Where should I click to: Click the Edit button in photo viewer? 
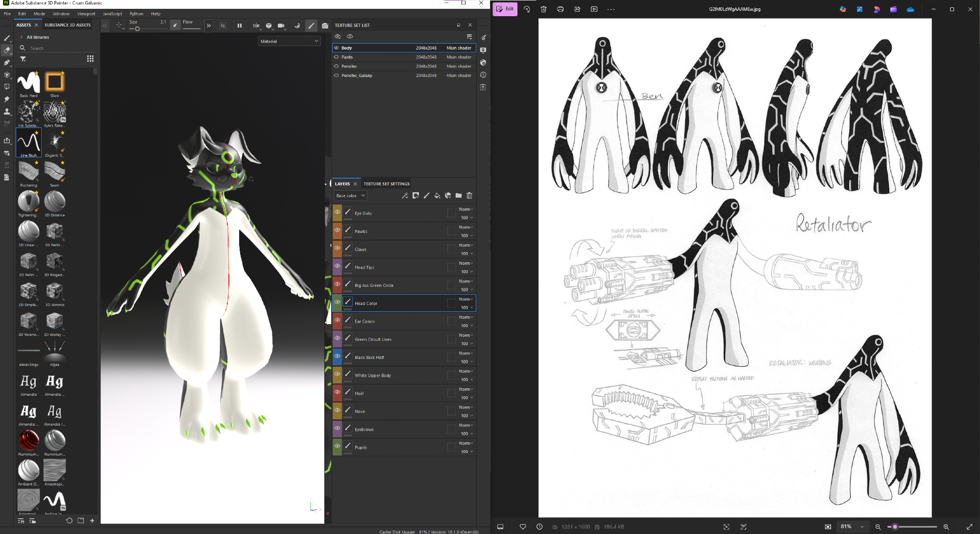505,9
